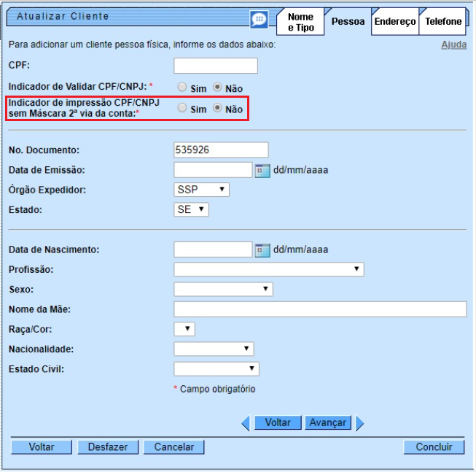Click the right arrow beside Avançar
The image size is (476, 472).
[359, 423]
